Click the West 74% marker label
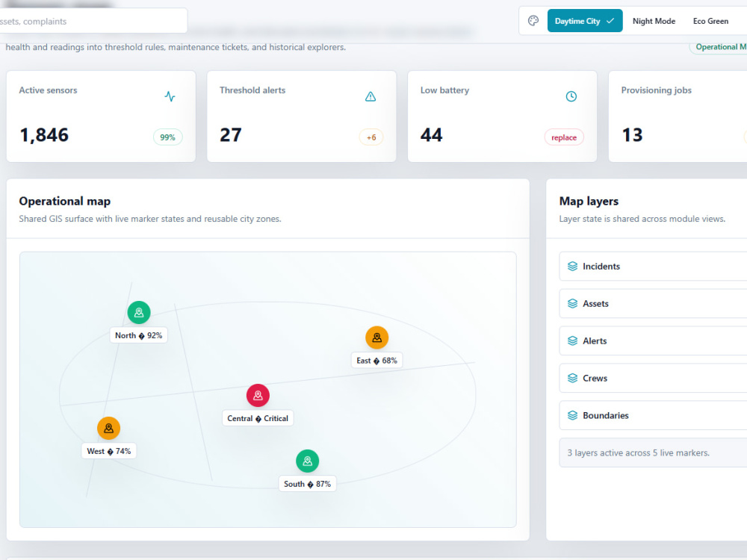747x560 pixels. 108,451
